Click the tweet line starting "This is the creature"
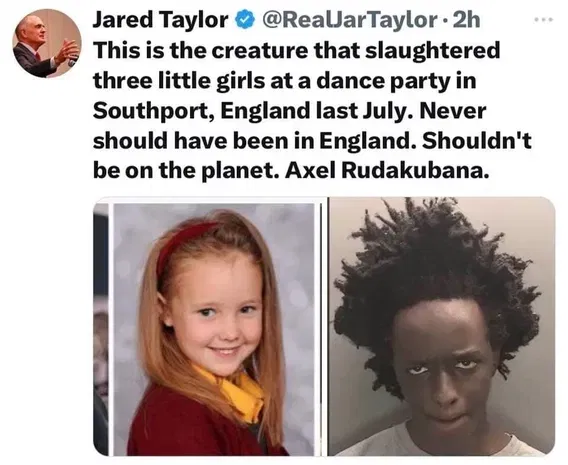Screen dimensions: 568x465 tap(296, 51)
